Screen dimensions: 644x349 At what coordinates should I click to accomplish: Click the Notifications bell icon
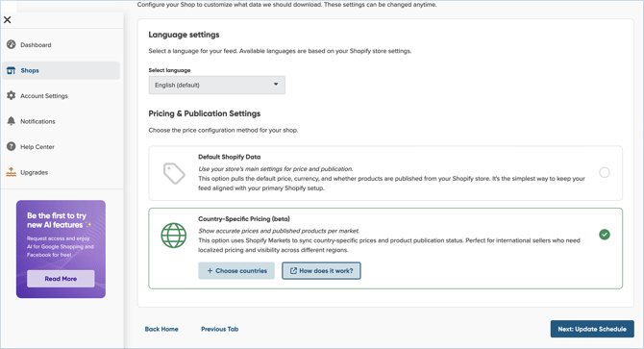pyautogui.click(x=12, y=121)
